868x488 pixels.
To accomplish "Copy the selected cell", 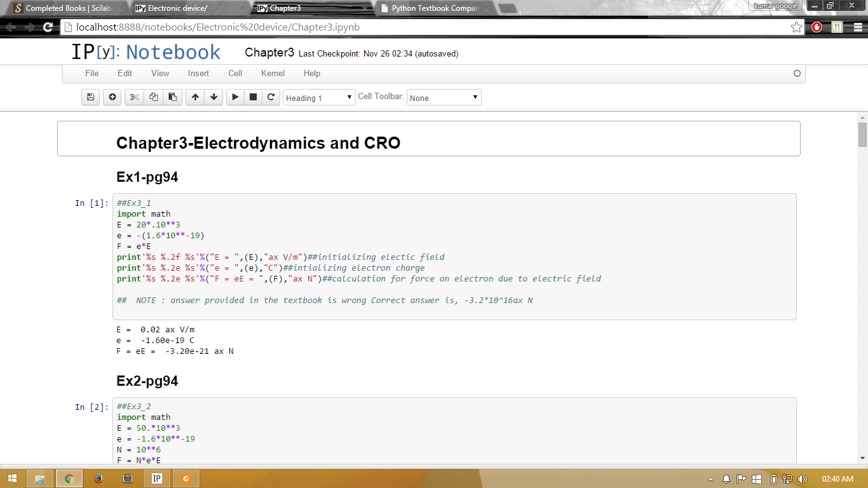I will point(153,97).
